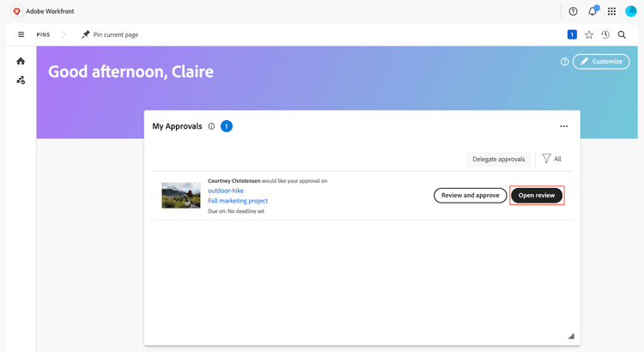Click the pushpin icon beside Pin current page
Screen dimensions: 644x352
[85, 35]
